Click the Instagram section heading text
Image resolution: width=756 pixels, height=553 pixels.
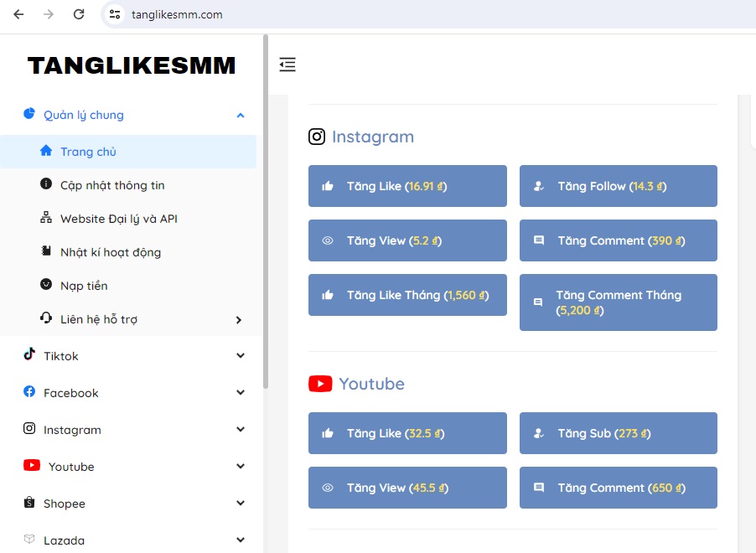click(373, 137)
